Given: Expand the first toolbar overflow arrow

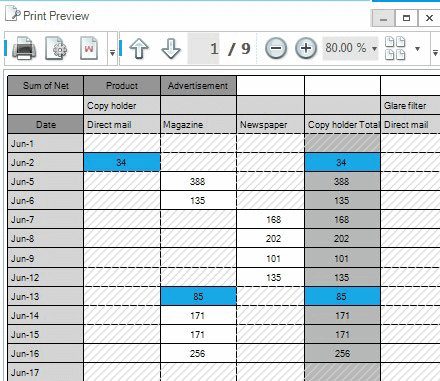Looking at the screenshot, I should coord(112,53).
